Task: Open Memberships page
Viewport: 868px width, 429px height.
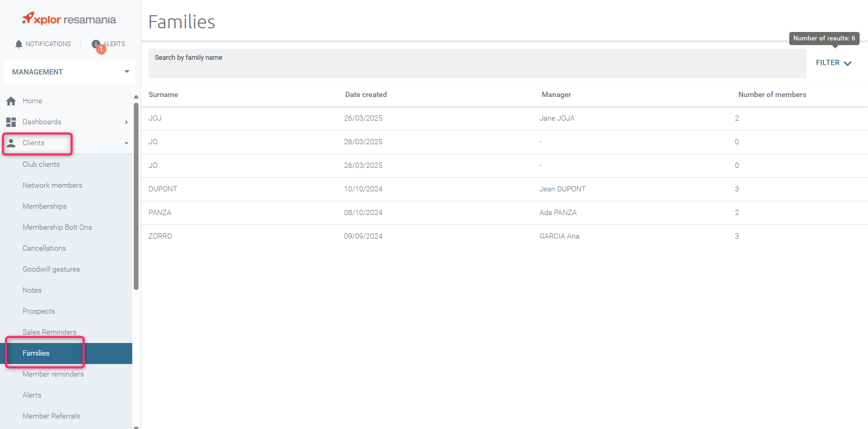Action: [x=45, y=206]
